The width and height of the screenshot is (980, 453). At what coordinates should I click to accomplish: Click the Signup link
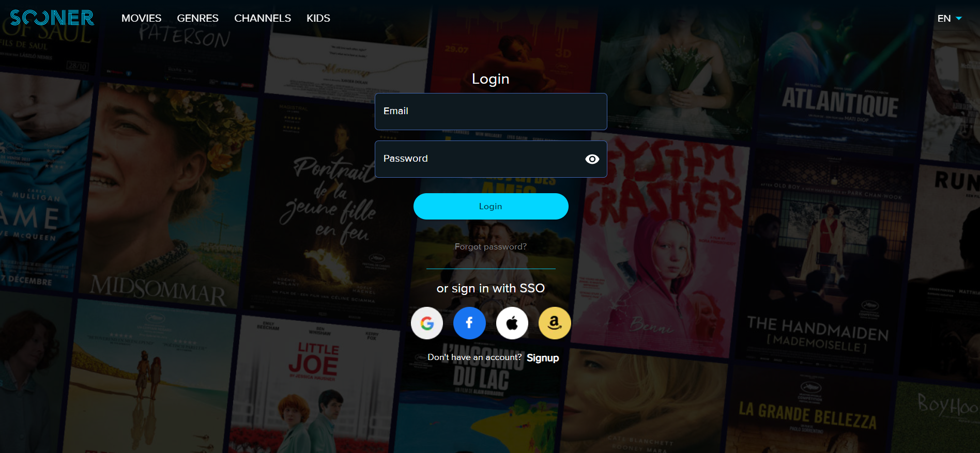(x=543, y=358)
